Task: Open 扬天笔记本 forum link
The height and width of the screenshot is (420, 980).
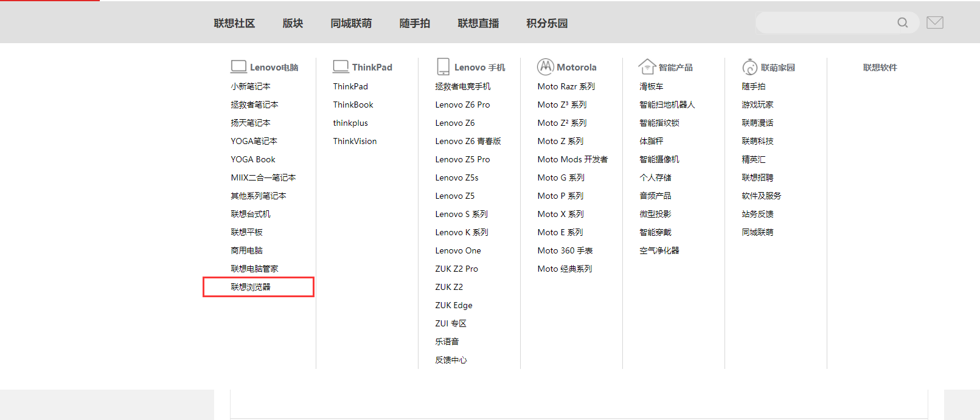Action: click(251, 123)
